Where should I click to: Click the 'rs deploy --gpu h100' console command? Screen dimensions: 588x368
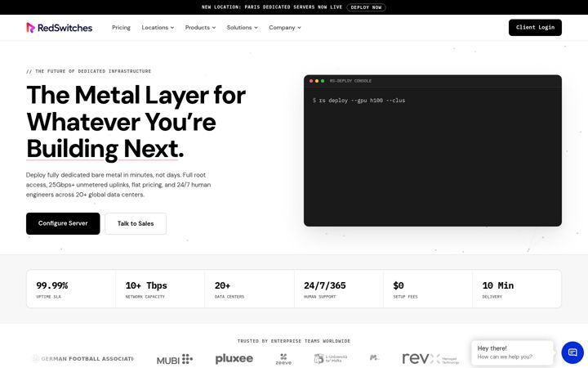pyautogui.click(x=359, y=101)
